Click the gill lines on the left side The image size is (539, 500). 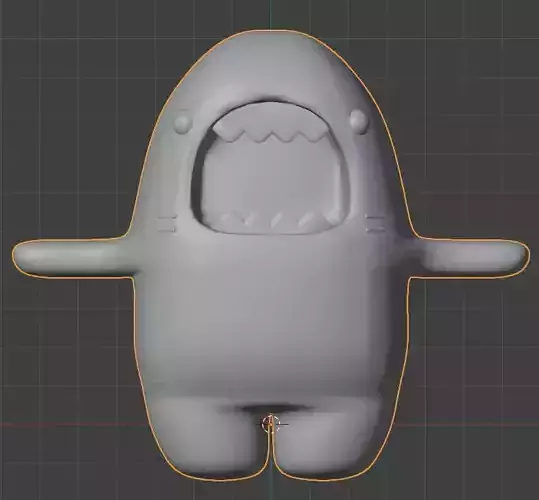coord(167,223)
